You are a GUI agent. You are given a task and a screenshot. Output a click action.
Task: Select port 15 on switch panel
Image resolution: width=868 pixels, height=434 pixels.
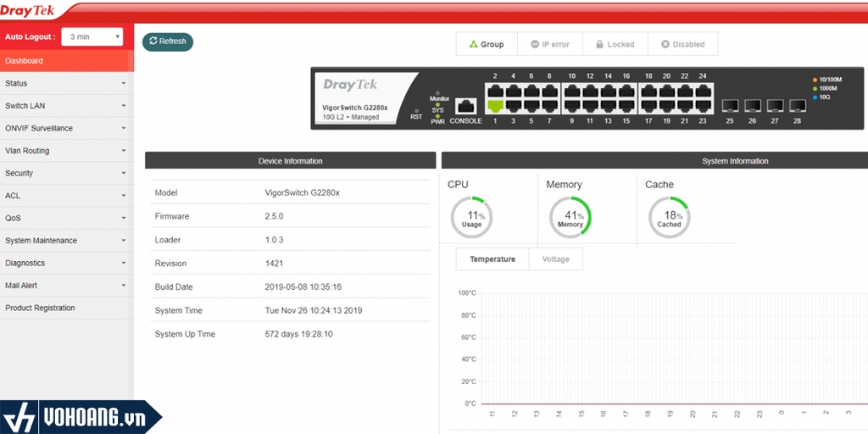tap(626, 106)
